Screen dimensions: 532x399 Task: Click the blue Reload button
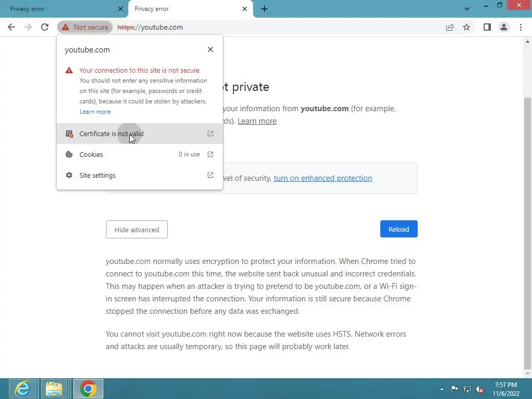pyautogui.click(x=398, y=229)
